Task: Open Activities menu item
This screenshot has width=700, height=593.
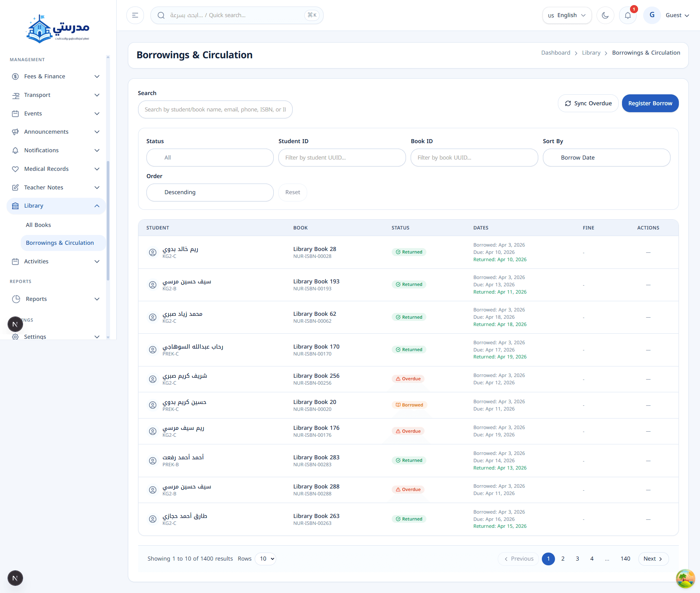Action: coord(56,262)
